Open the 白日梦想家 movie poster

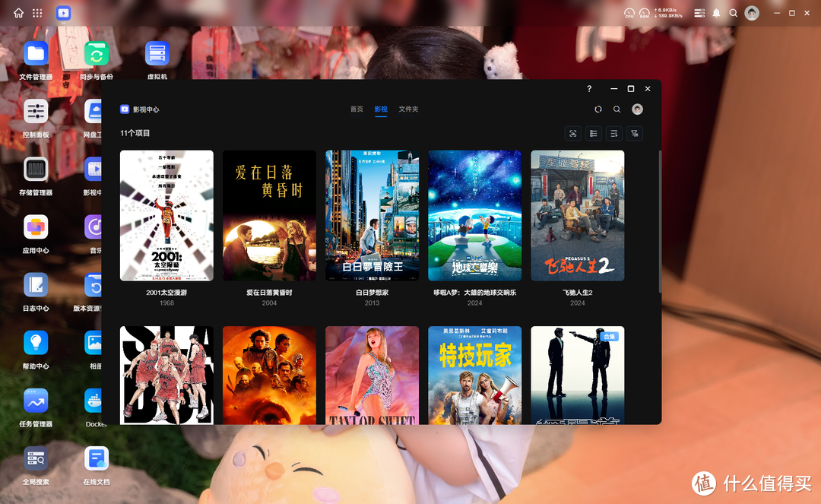coord(372,216)
